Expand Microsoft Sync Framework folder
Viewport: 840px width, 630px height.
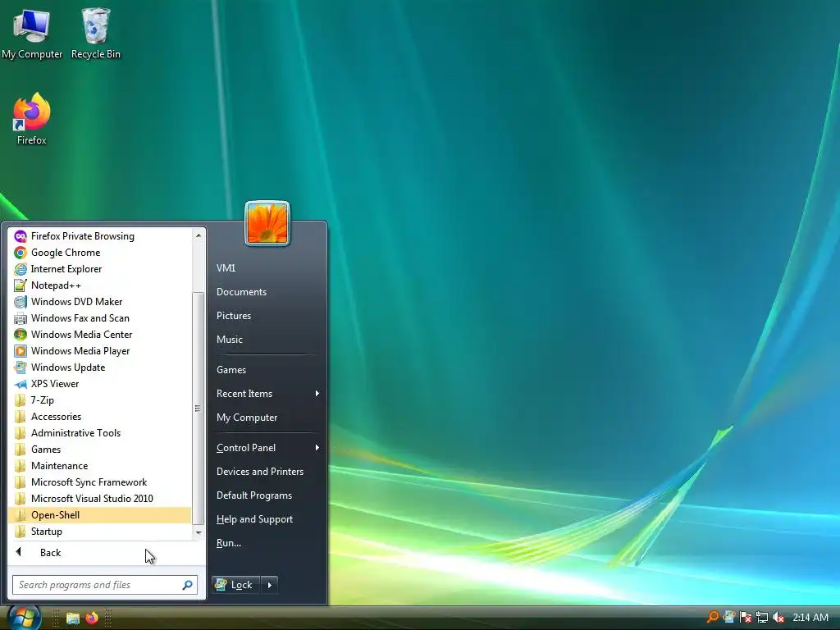coord(100,482)
